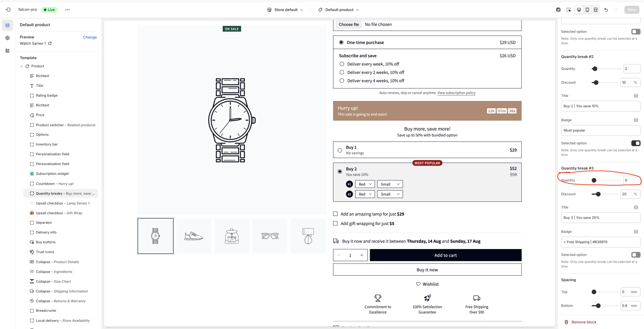644x329 pixels.
Task: Open the Sections sidebar icon
Action: pyautogui.click(x=7, y=25)
